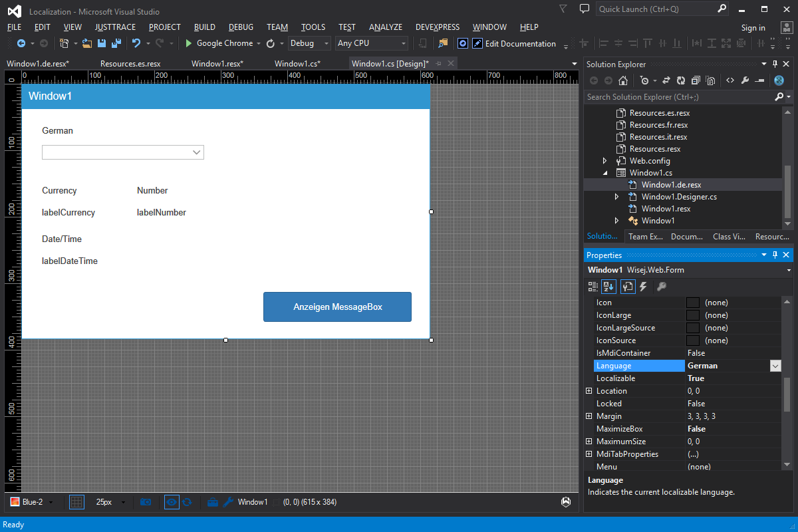Refresh the Solution Explorer
The height and width of the screenshot is (532, 798).
pyautogui.click(x=681, y=80)
